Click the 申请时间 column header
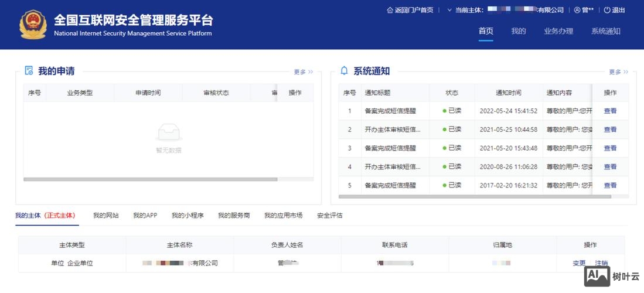The image size is (644, 293). point(148,93)
